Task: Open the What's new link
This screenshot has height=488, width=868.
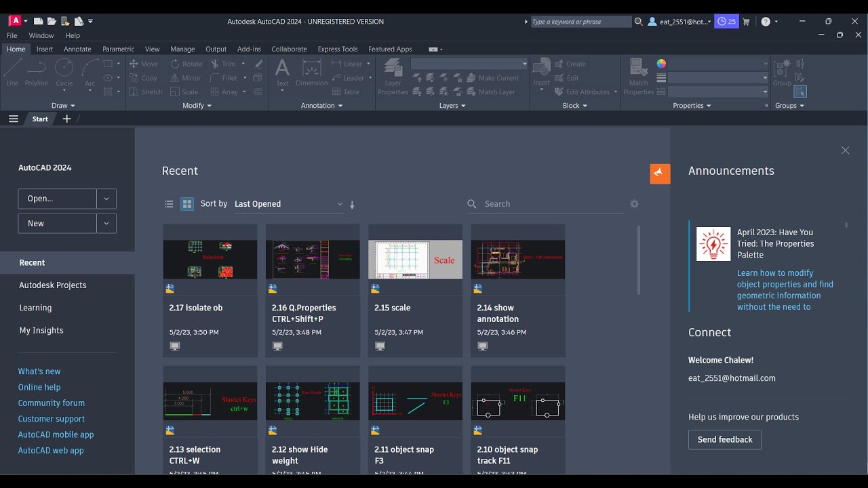Action: 39,371
